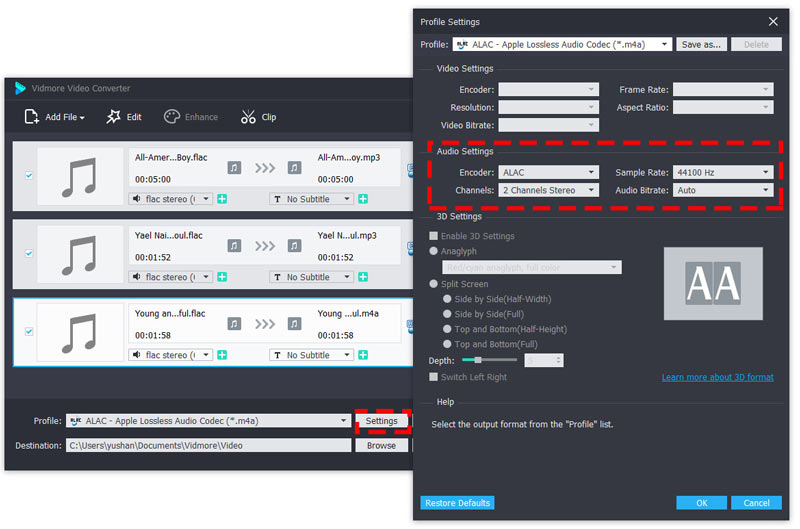
Task: Toggle the Switch Left Right checkbox
Action: click(433, 377)
